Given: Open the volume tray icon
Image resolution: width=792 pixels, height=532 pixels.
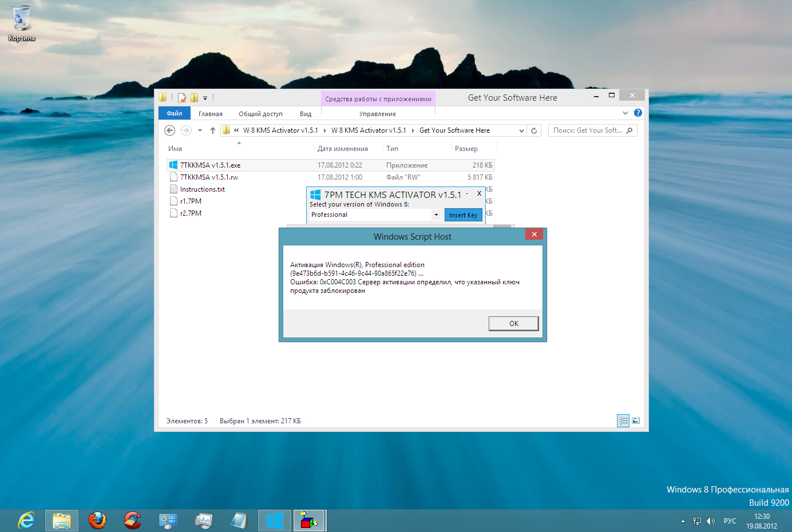Looking at the screenshot, I should [x=711, y=521].
